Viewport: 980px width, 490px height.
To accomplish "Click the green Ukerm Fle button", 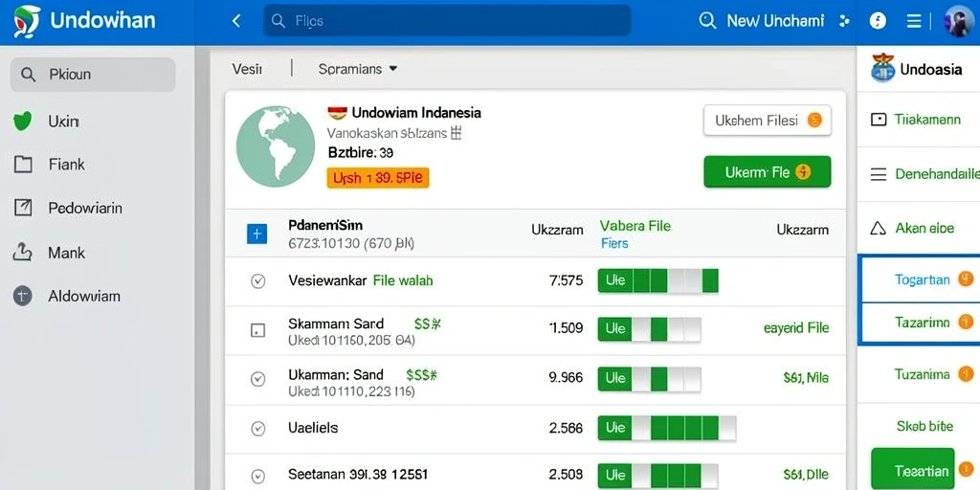I will coord(768,172).
